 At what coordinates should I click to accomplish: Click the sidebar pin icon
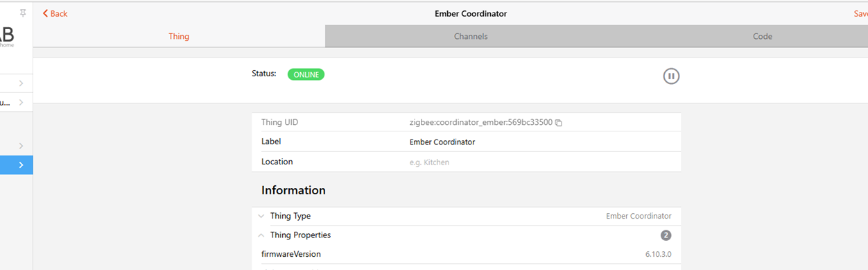23,13
